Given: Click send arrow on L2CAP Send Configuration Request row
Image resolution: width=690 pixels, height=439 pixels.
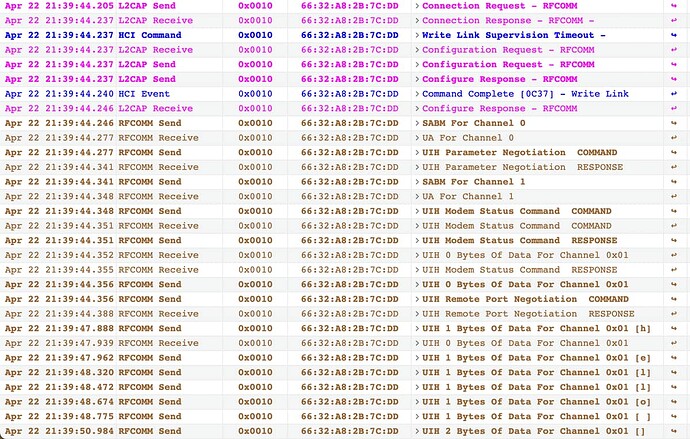Looking at the screenshot, I should click(x=674, y=64).
